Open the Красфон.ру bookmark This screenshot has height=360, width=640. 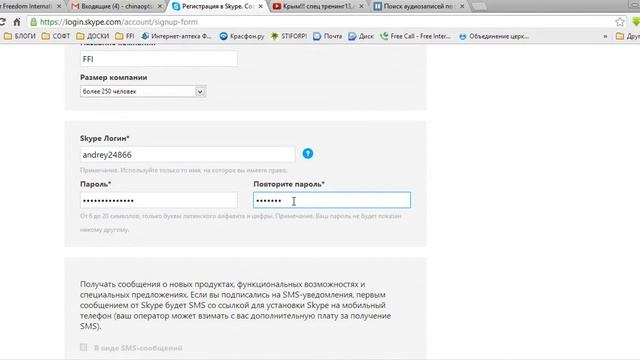[242, 36]
